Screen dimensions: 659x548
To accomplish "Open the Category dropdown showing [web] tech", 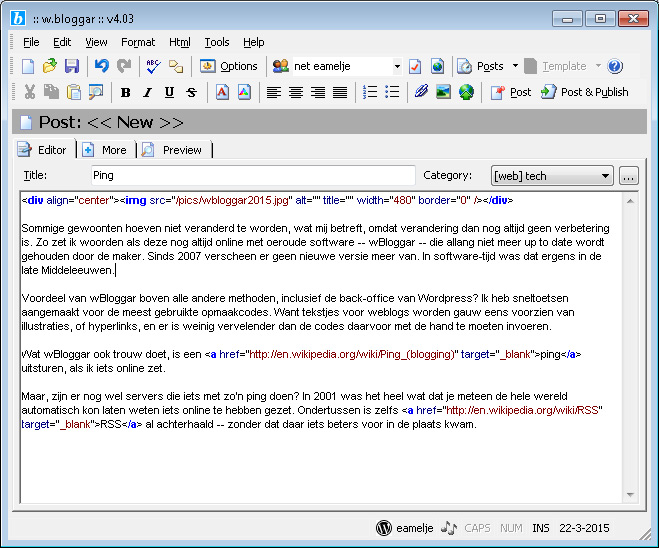I will (552, 176).
